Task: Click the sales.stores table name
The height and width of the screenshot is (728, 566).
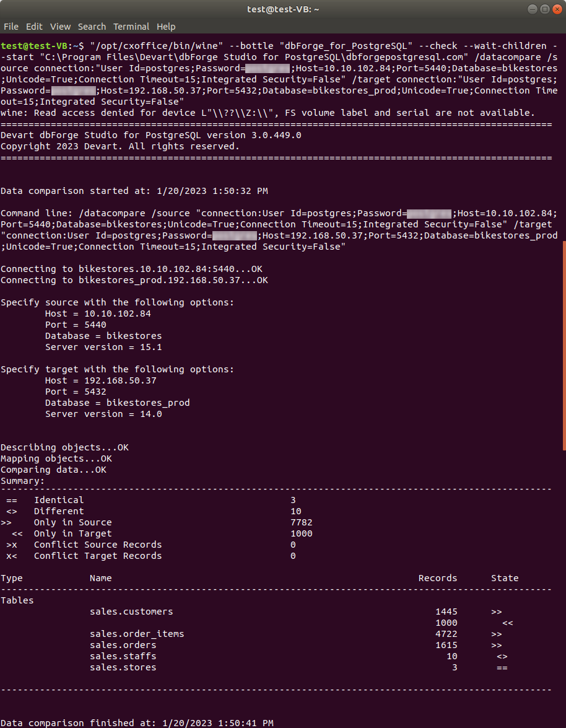Action: point(123,667)
